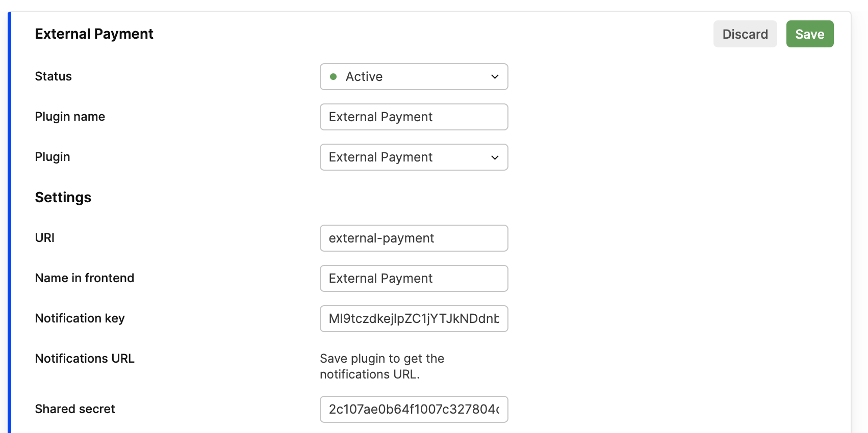Discard changes with the Discard button
This screenshot has height=433, width=868.
(745, 34)
